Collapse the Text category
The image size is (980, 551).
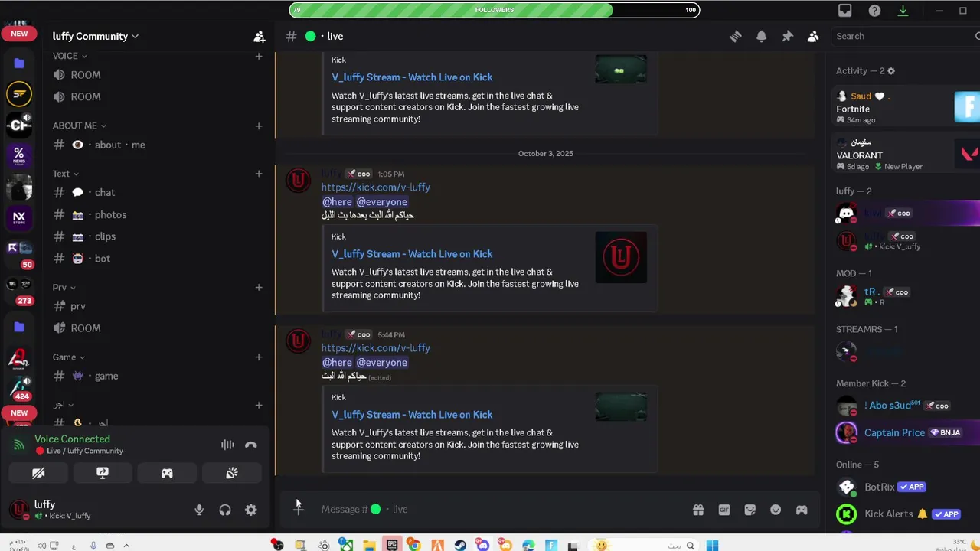pyautogui.click(x=66, y=174)
